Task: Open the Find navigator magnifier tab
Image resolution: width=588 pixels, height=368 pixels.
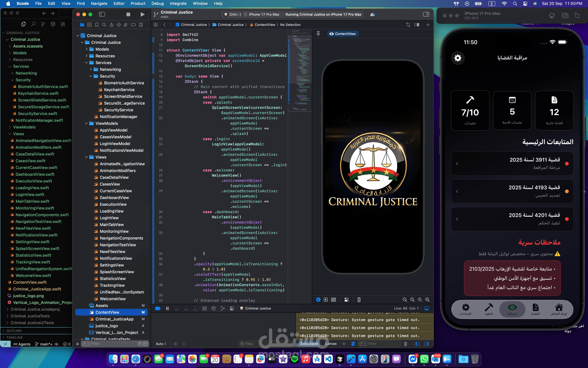Action: pos(104,25)
